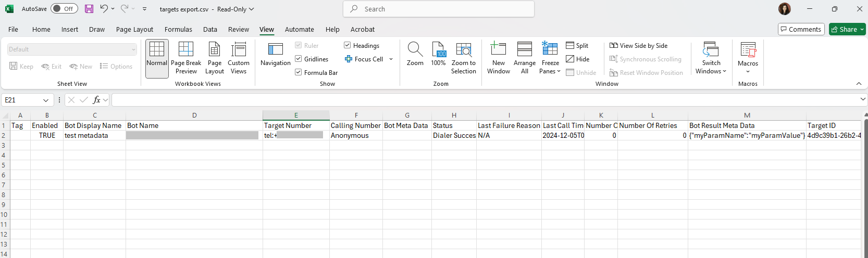Click the Search box
The image size is (868, 258).
[439, 9]
